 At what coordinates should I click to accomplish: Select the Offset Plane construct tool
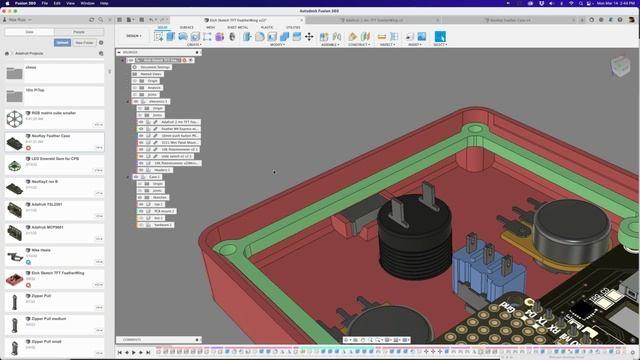point(353,37)
